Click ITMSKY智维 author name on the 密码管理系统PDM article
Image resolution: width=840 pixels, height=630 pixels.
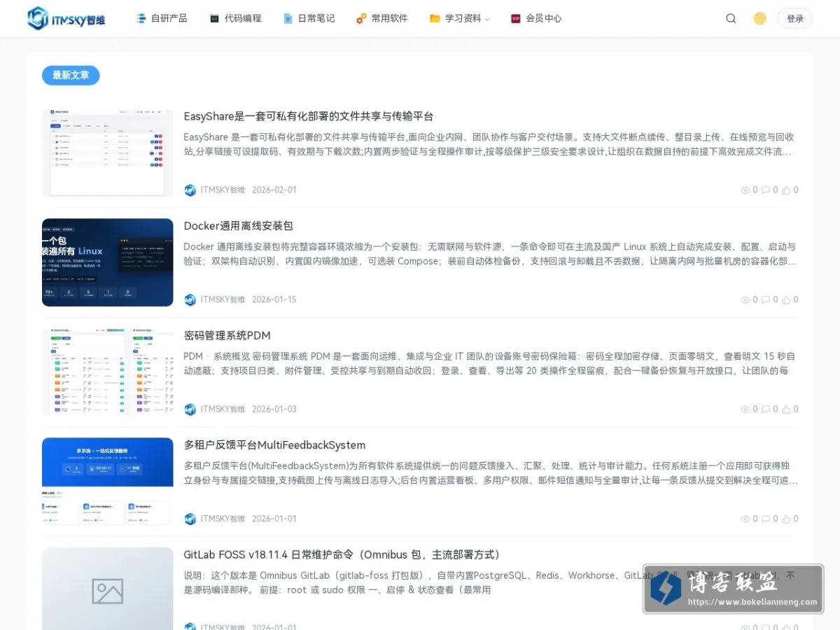click(x=223, y=409)
